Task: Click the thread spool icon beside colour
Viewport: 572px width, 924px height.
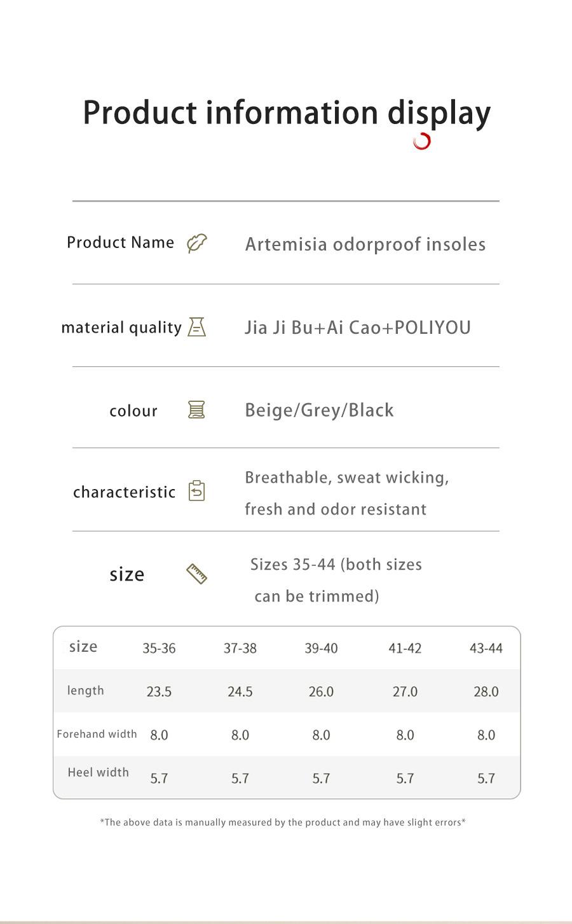Action: click(x=196, y=410)
